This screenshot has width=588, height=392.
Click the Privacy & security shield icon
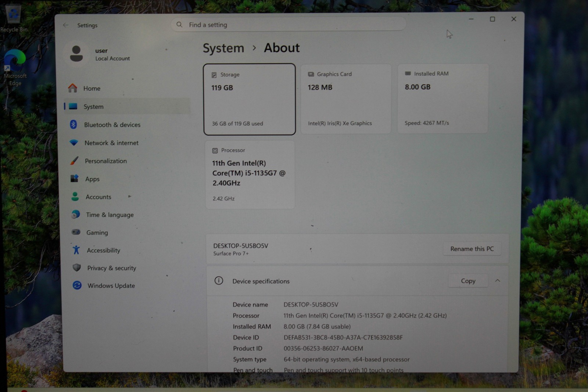click(x=77, y=267)
